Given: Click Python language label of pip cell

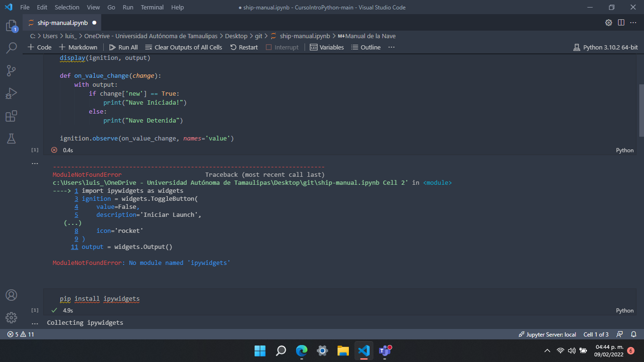Looking at the screenshot, I should click(x=625, y=310).
